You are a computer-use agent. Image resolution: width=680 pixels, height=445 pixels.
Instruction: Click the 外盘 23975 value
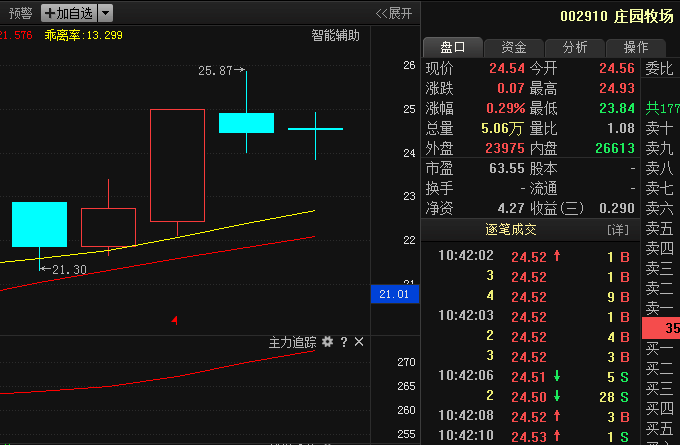505,148
